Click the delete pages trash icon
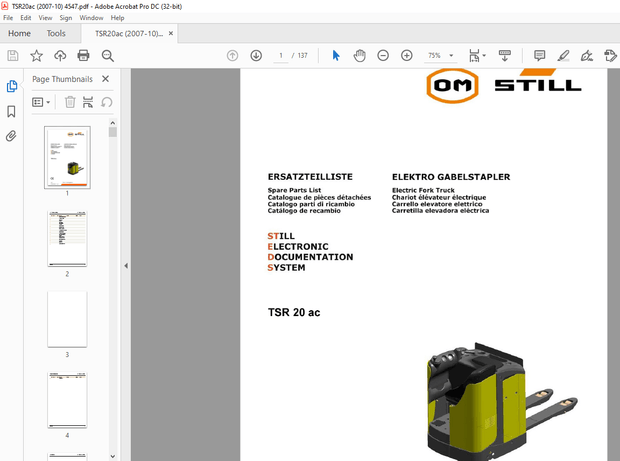 click(x=70, y=102)
